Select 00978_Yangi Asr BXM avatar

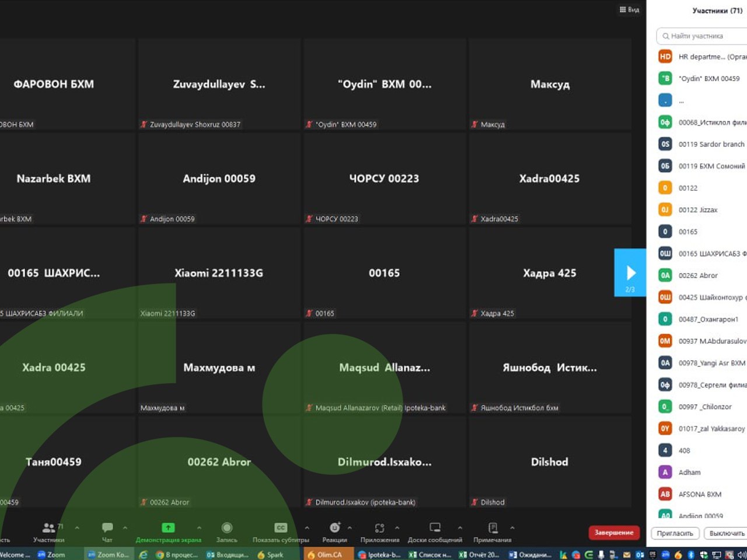665,363
